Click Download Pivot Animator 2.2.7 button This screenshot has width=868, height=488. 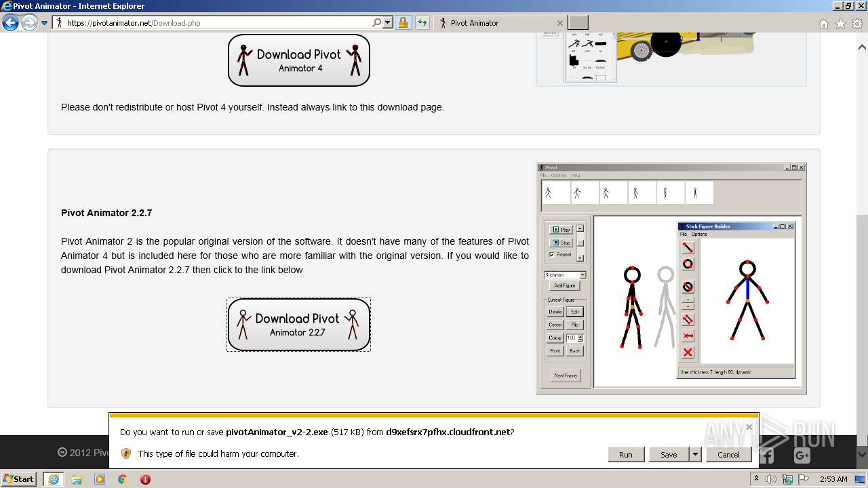coord(299,325)
